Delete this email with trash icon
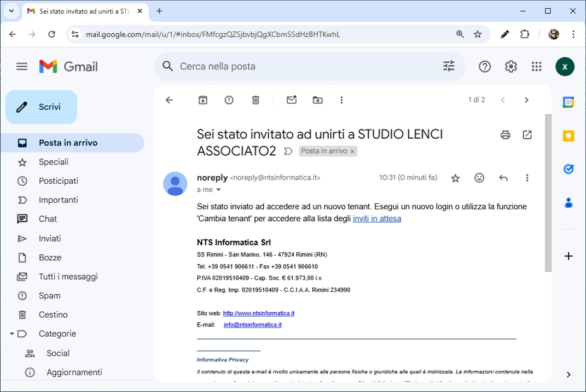The image size is (586, 392). (256, 100)
